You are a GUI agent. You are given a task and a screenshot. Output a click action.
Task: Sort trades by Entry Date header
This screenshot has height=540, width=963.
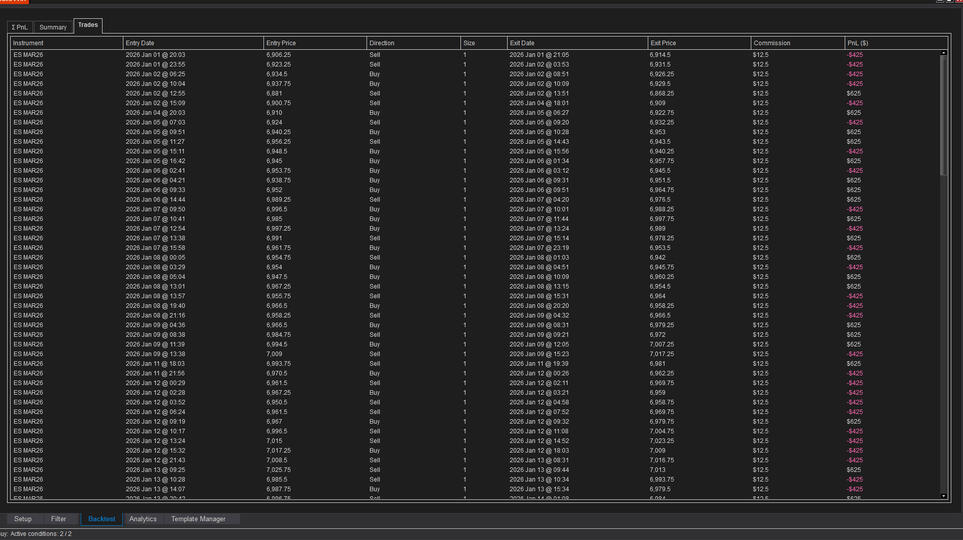coord(192,43)
